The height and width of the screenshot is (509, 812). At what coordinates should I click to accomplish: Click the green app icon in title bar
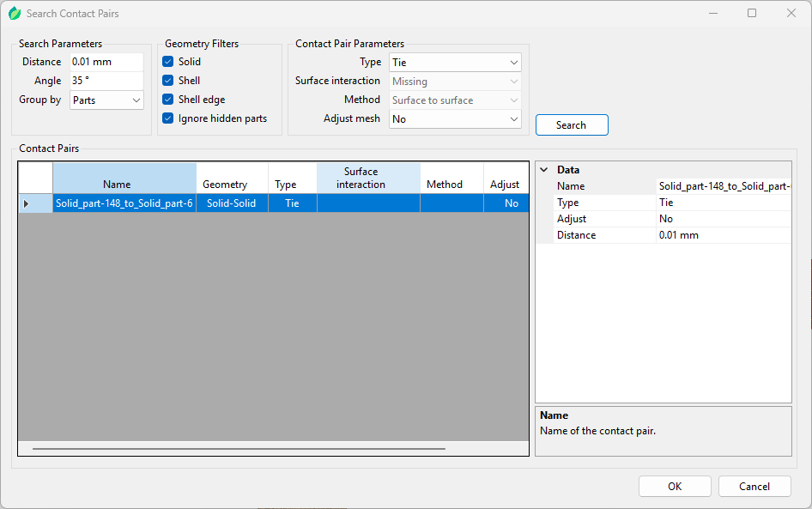coord(14,13)
